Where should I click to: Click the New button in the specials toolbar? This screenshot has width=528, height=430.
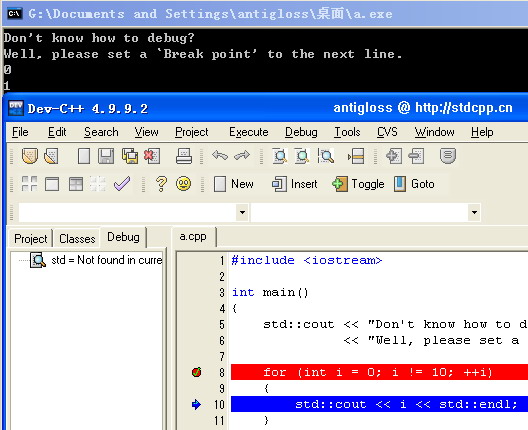coord(234,184)
